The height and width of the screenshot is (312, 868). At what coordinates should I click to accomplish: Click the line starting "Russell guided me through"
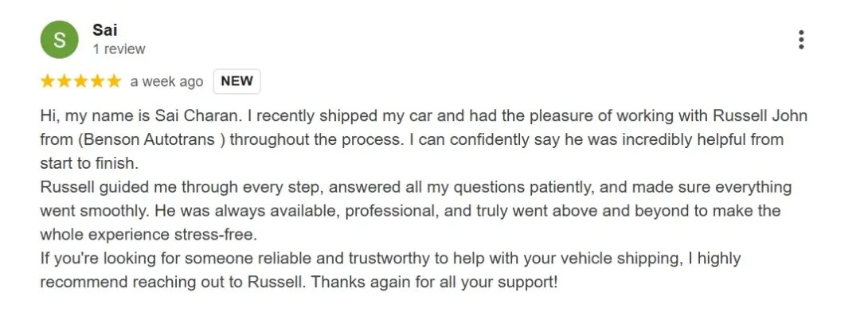(416, 188)
